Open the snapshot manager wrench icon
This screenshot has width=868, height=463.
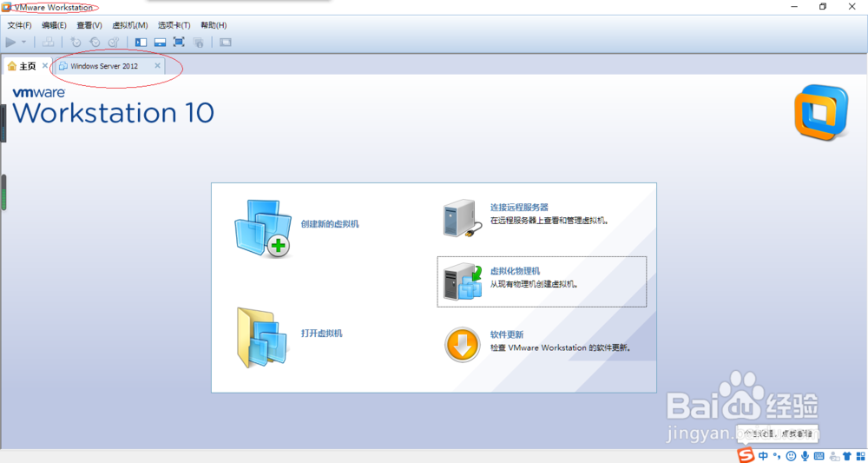coord(114,42)
